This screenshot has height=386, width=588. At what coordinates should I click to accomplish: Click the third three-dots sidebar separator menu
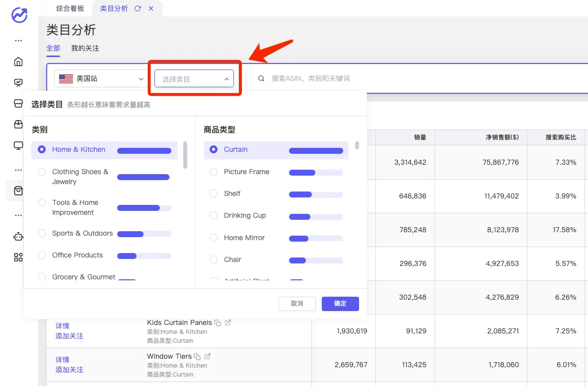[18, 215]
